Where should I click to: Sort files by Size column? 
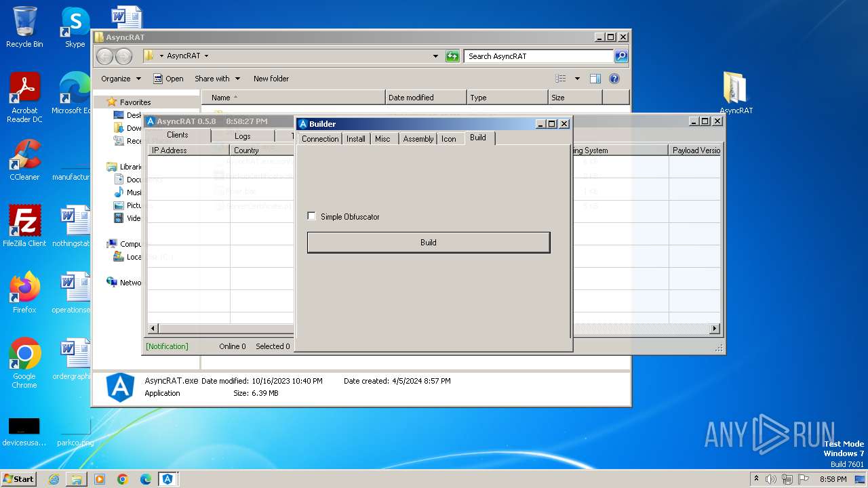(575, 98)
